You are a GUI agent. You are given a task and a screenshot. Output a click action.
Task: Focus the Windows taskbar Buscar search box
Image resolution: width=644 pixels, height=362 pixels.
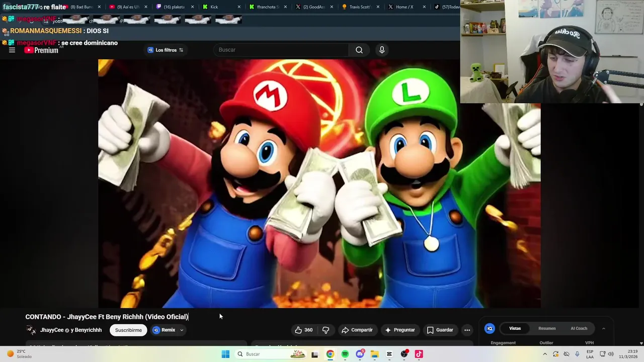coord(271,354)
